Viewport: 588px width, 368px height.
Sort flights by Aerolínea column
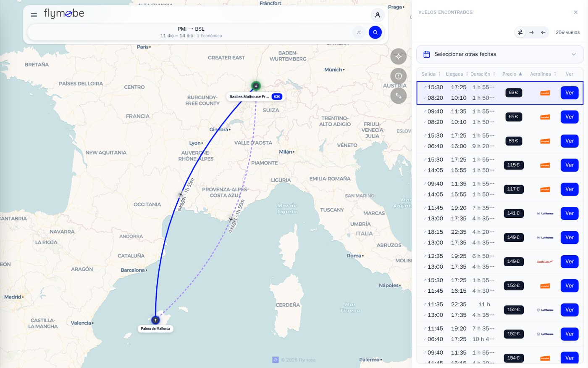[x=543, y=74]
